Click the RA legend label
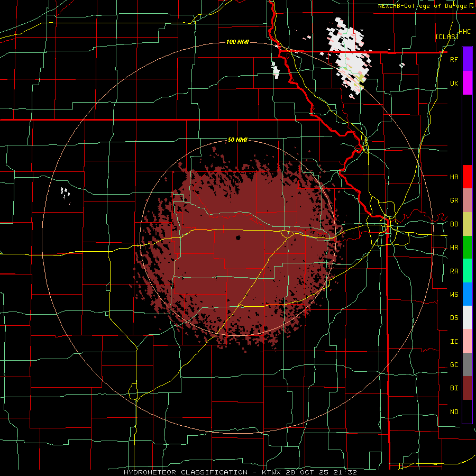Image resolution: width=476 pixels, height=476 pixels. [454, 271]
